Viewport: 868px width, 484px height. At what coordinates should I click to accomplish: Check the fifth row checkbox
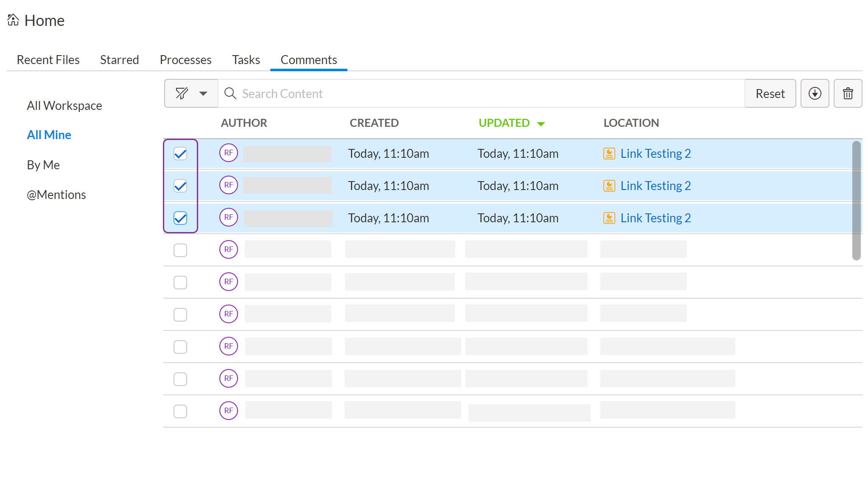point(180,283)
